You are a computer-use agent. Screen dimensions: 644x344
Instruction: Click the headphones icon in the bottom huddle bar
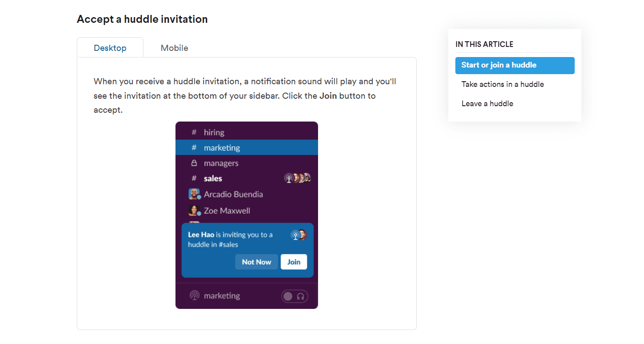point(300,297)
